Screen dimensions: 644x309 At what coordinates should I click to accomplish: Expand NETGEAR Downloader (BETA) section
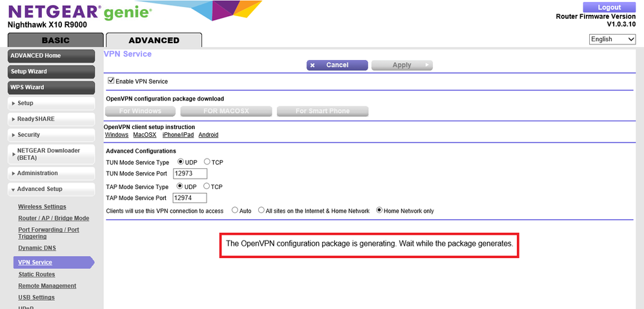[x=52, y=154]
